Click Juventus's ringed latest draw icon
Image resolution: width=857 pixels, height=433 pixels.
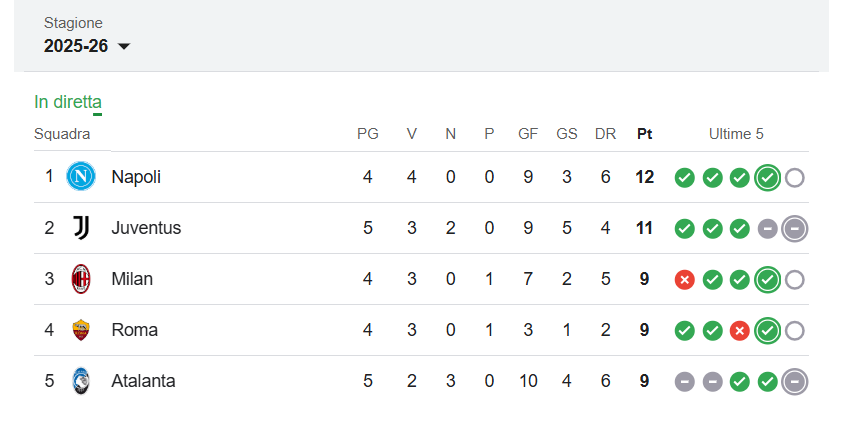[795, 229]
